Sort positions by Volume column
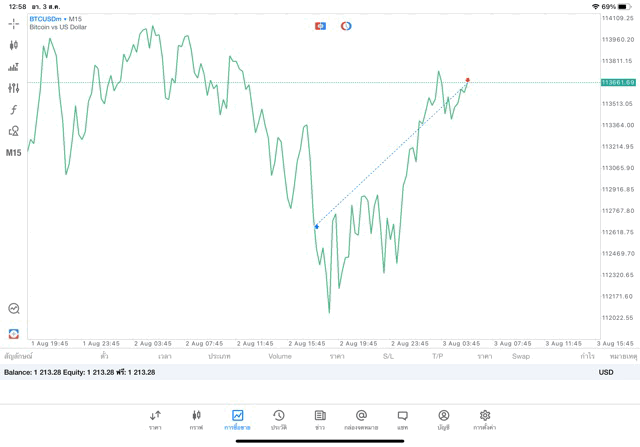Screen dimensions: 640x447 280,356
